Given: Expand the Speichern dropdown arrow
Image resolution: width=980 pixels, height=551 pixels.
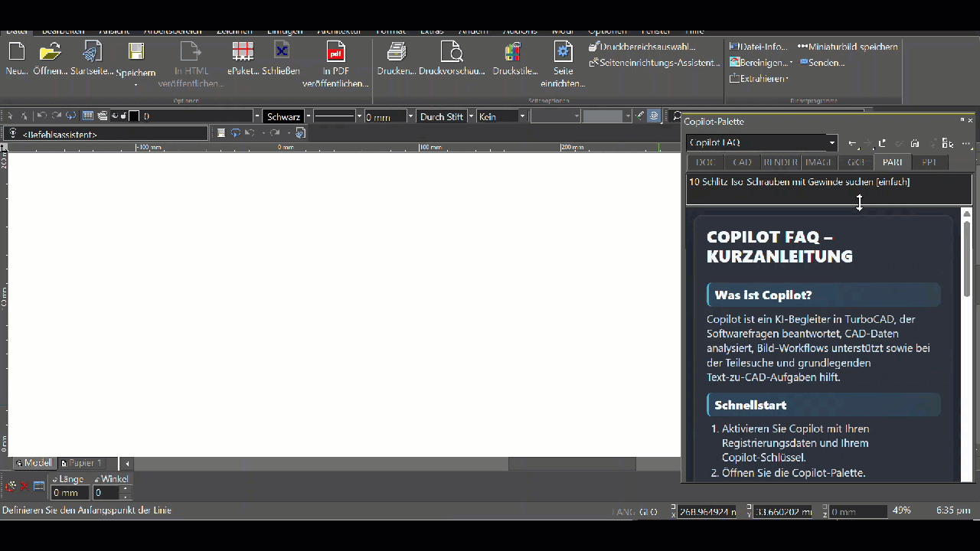Looking at the screenshot, I should [x=136, y=84].
